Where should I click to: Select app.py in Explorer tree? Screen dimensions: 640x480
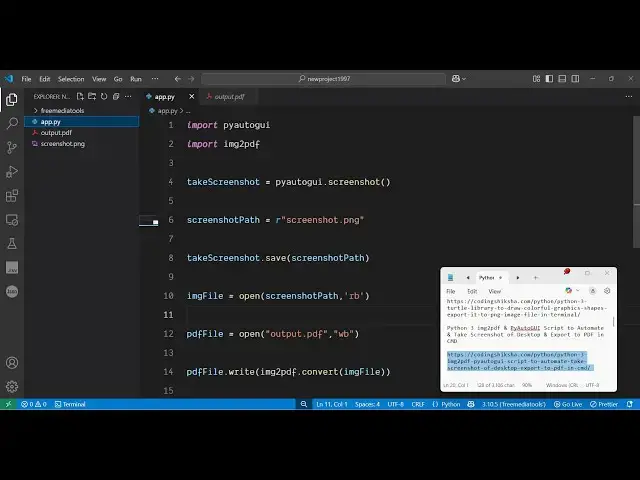[82, 122]
